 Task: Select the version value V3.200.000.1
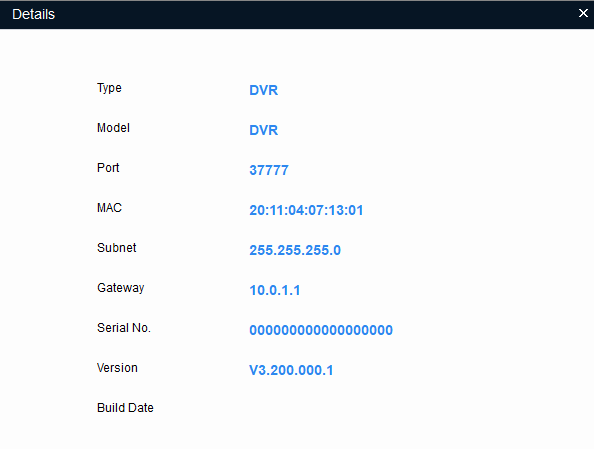[291, 370]
